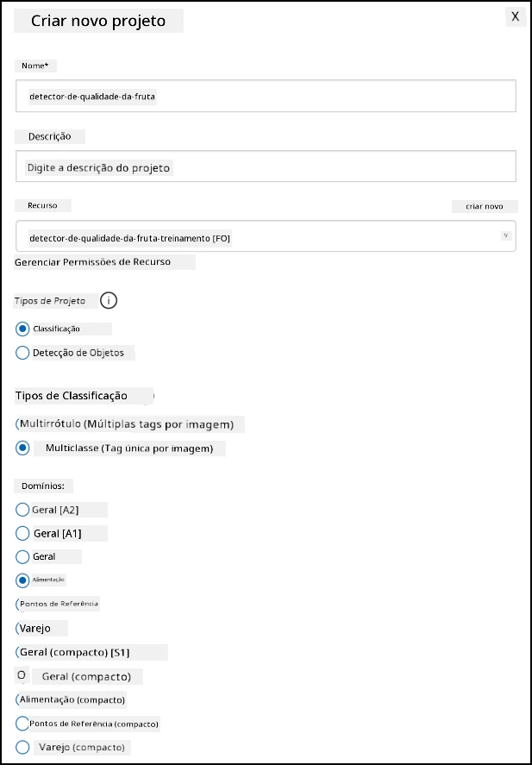
Task: Select the plain Geral domain
Action: [22, 556]
